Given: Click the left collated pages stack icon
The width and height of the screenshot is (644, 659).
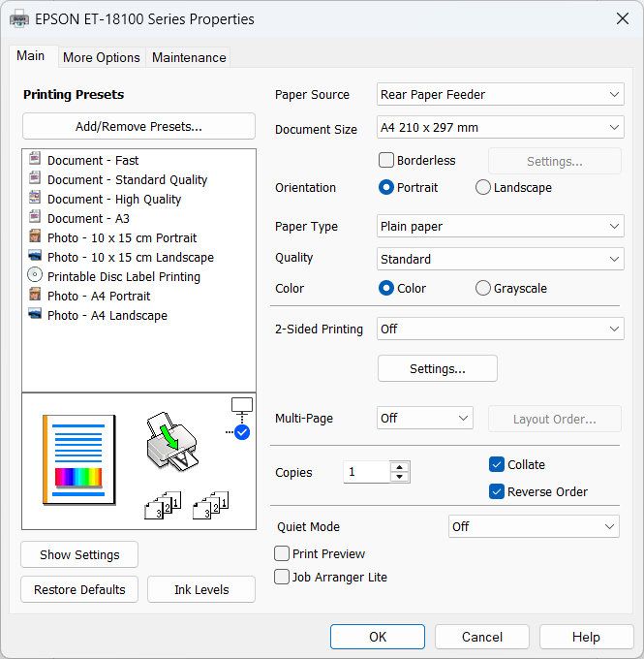Looking at the screenshot, I should pos(163,505).
